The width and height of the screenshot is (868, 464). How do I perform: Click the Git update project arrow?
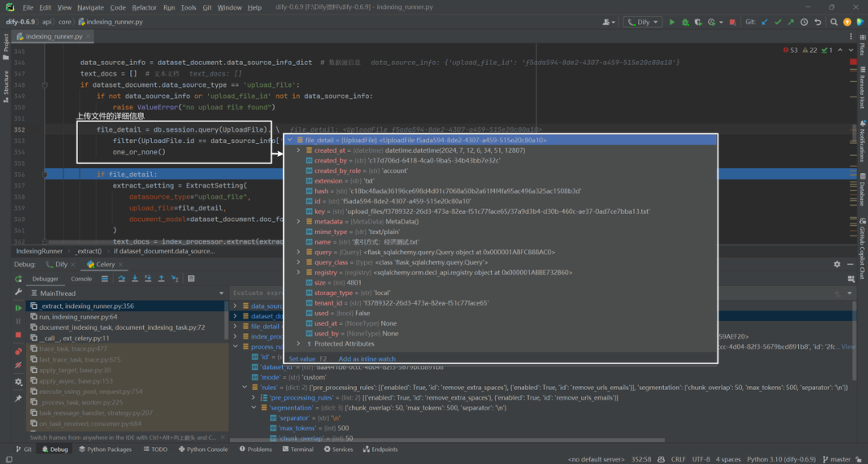[x=765, y=23]
